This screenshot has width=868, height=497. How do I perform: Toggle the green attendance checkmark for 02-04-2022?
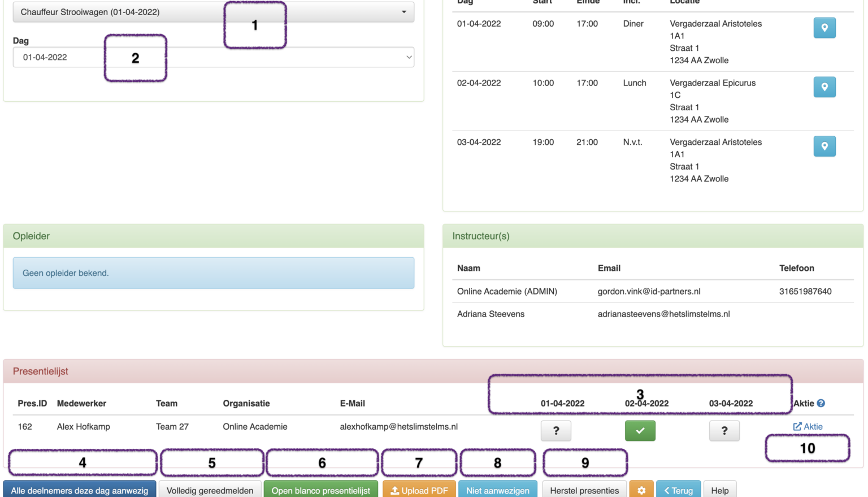pyautogui.click(x=640, y=430)
